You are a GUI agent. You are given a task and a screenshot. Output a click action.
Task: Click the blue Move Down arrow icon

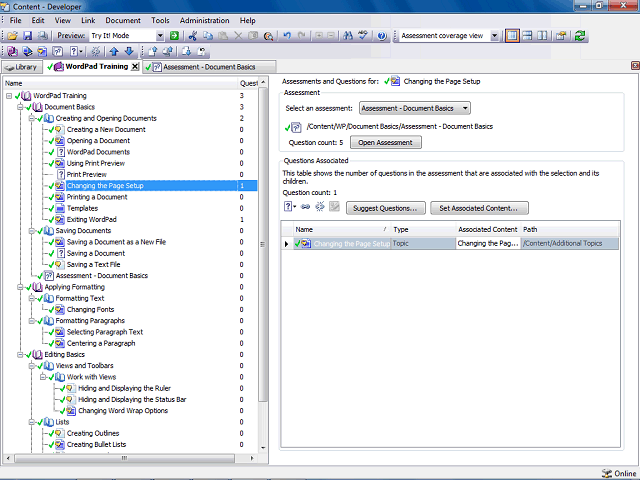click(x=129, y=51)
